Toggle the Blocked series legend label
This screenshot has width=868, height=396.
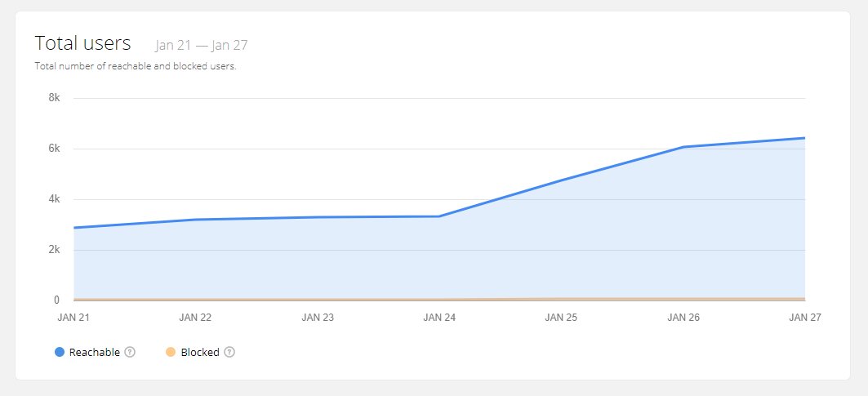200,353
